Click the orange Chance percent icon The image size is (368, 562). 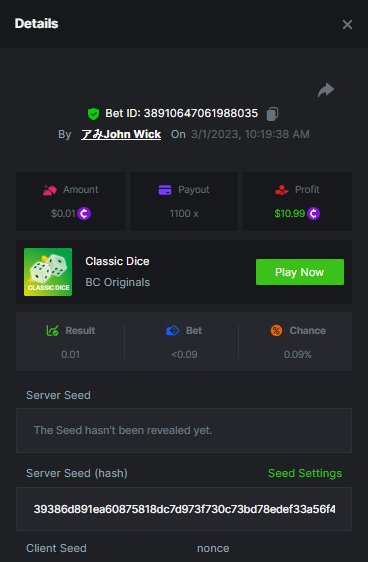click(x=276, y=330)
